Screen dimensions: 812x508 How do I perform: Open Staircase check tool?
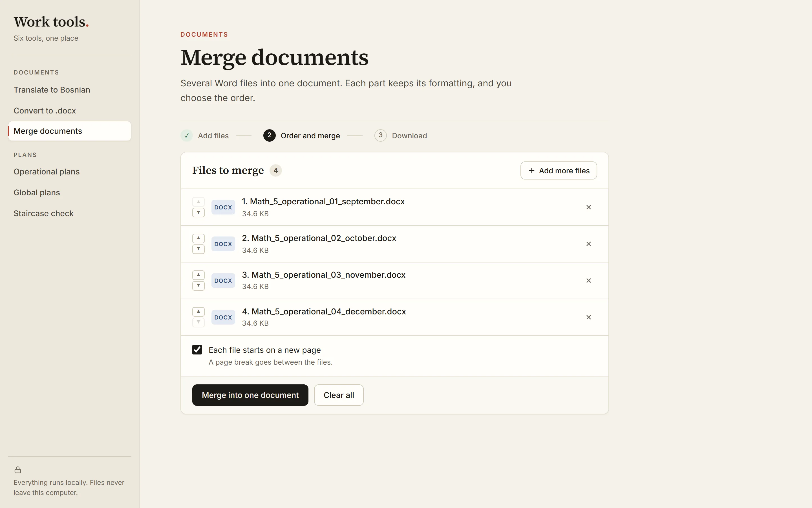(69, 213)
